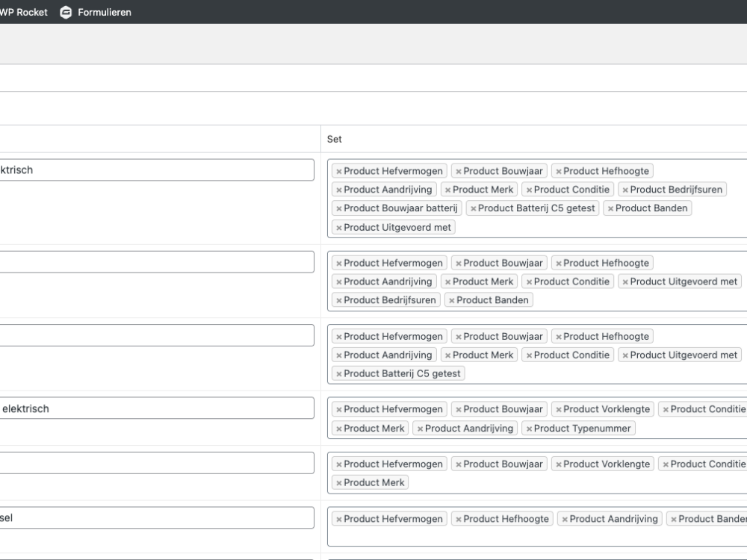This screenshot has height=560, width=747.
Task: Remove "Product Hefhoogte" tag in bottom row
Action: tap(459, 520)
